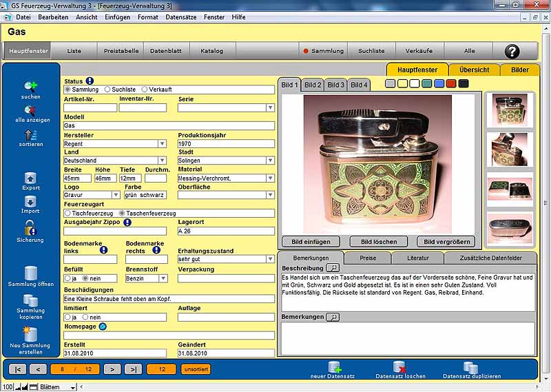Switch to the Preise tab
The image size is (551, 392).
pyautogui.click(x=366, y=258)
